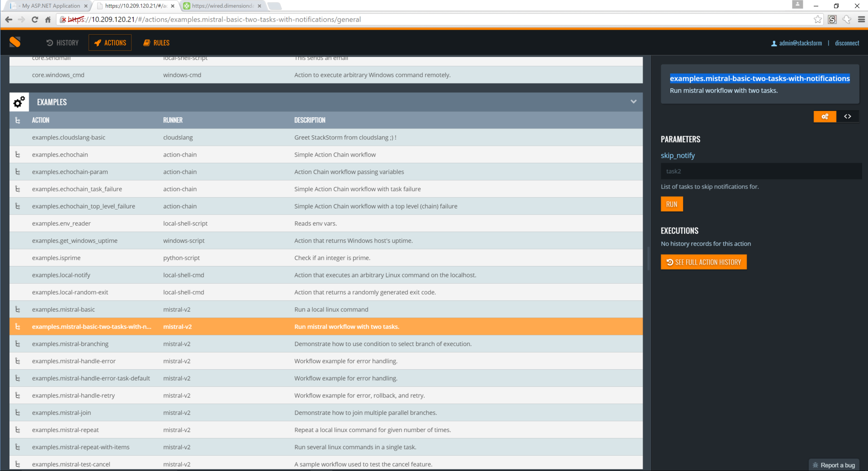
Task: Collapse the EXAMPLES section via its chevron
Action: 634,102
